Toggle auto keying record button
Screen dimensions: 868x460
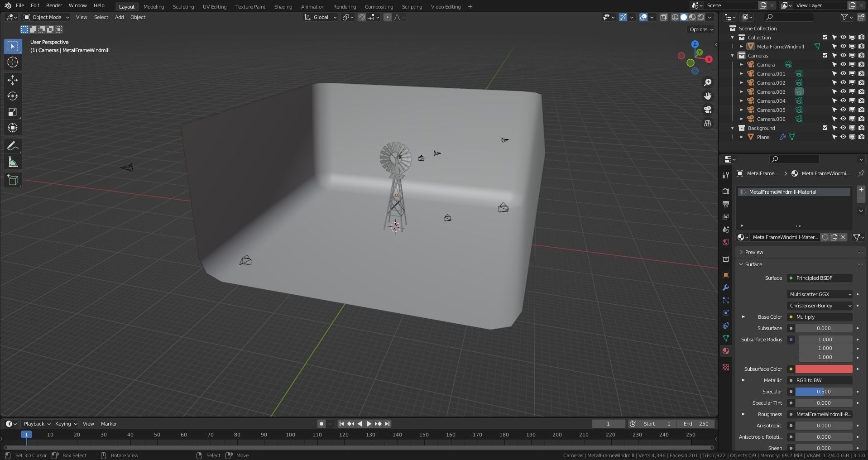321,424
